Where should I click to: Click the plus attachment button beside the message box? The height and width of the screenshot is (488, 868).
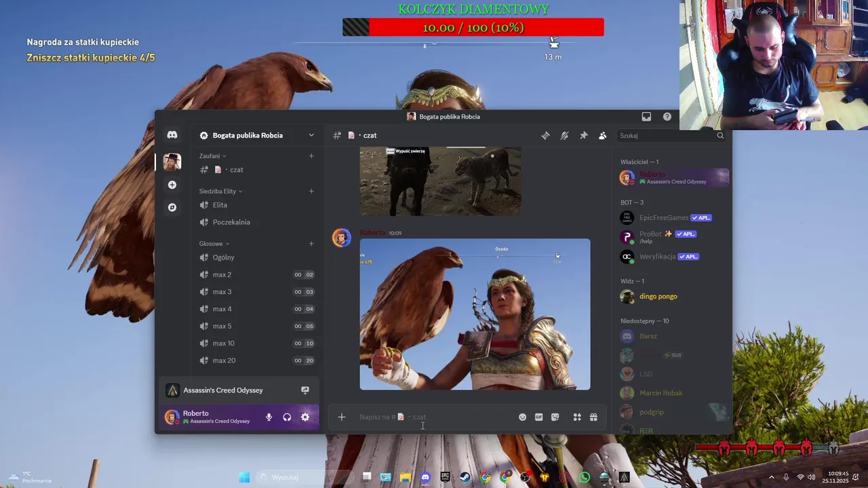click(342, 417)
